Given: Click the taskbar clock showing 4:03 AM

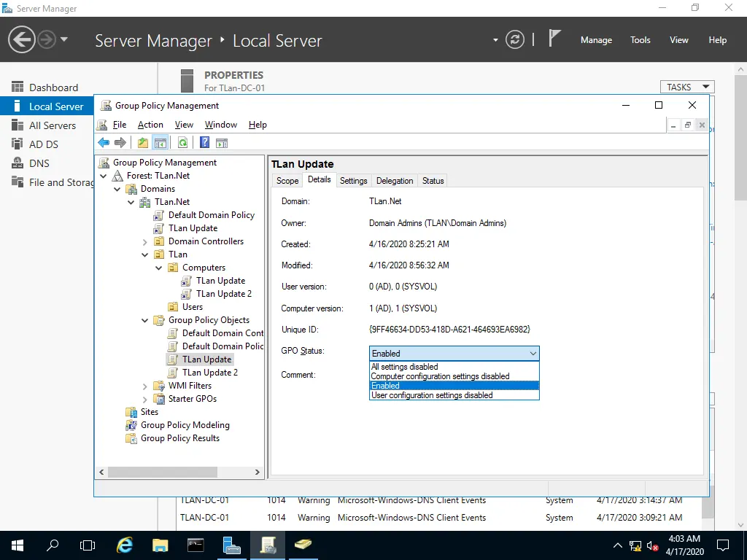Looking at the screenshot, I should [x=684, y=545].
